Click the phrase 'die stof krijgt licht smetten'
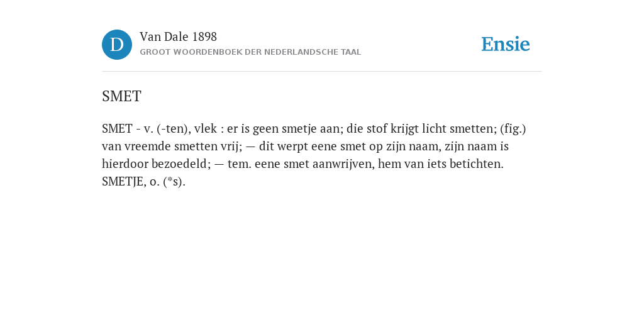 coord(420,129)
